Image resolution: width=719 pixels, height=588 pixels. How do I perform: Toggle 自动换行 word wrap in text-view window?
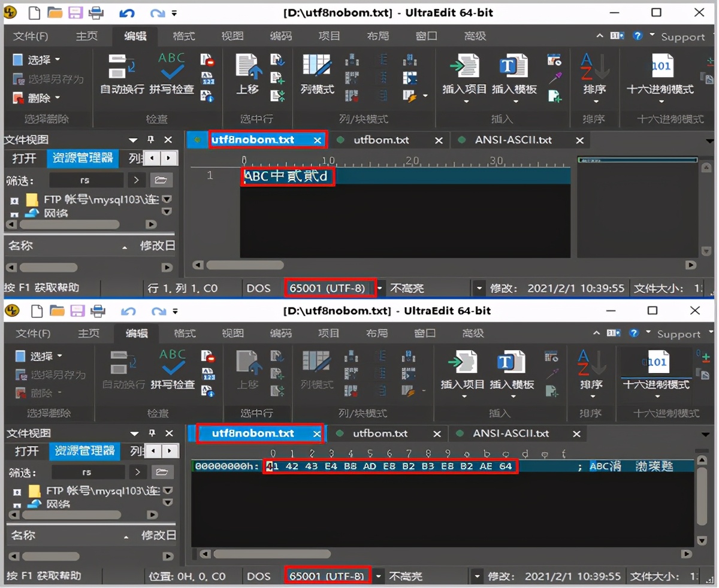coord(122,74)
